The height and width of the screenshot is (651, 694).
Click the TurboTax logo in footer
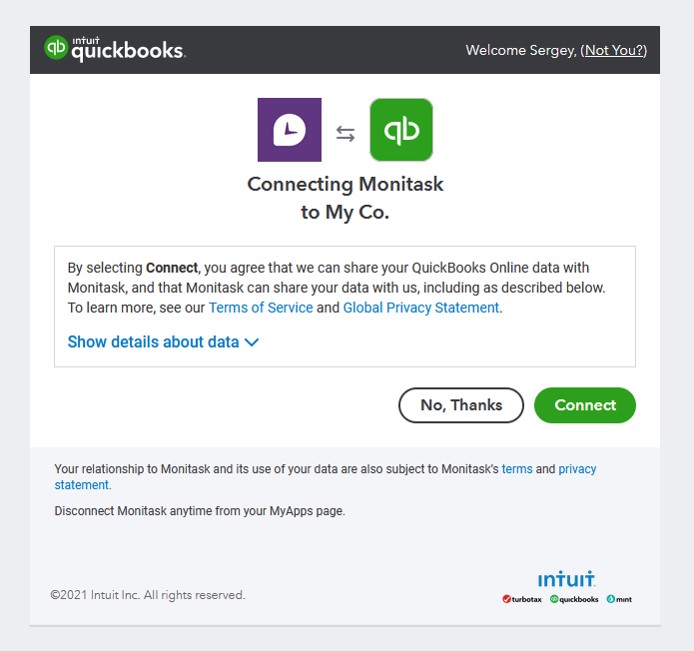(522, 599)
